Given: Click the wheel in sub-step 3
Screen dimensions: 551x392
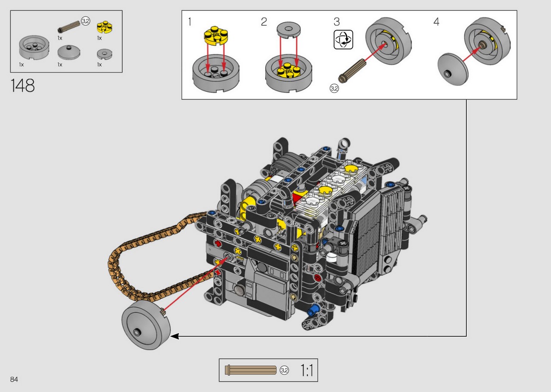Looking at the screenshot, I should [x=389, y=41].
